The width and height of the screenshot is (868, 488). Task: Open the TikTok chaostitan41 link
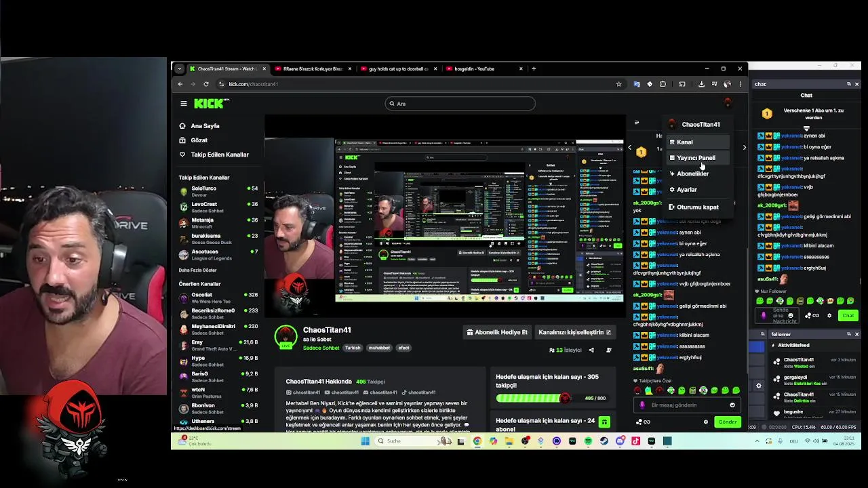[x=418, y=392]
